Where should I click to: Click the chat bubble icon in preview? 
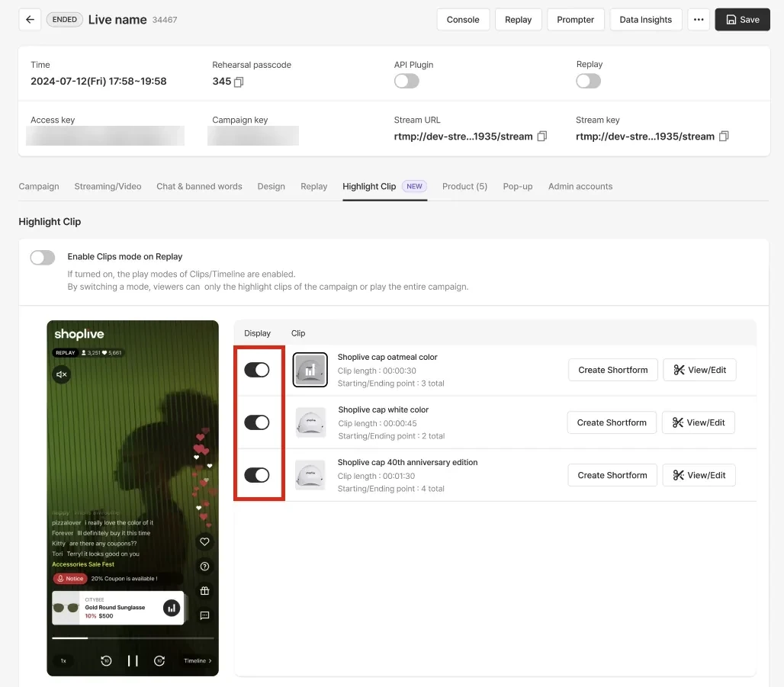[204, 615]
